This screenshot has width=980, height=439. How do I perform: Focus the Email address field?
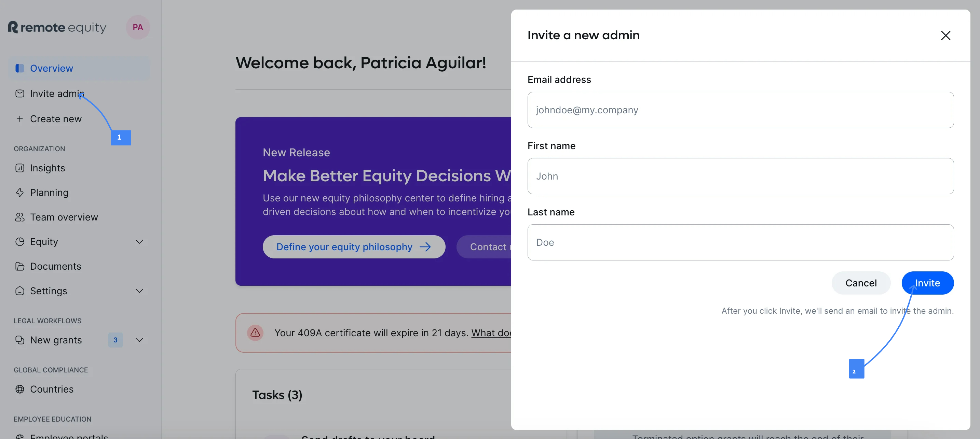[x=740, y=110]
